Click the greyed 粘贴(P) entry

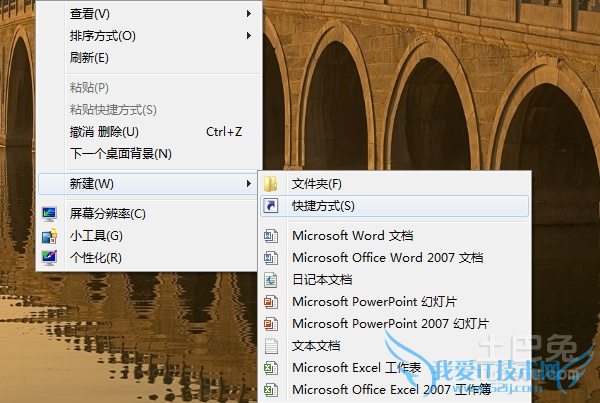pyautogui.click(x=149, y=88)
